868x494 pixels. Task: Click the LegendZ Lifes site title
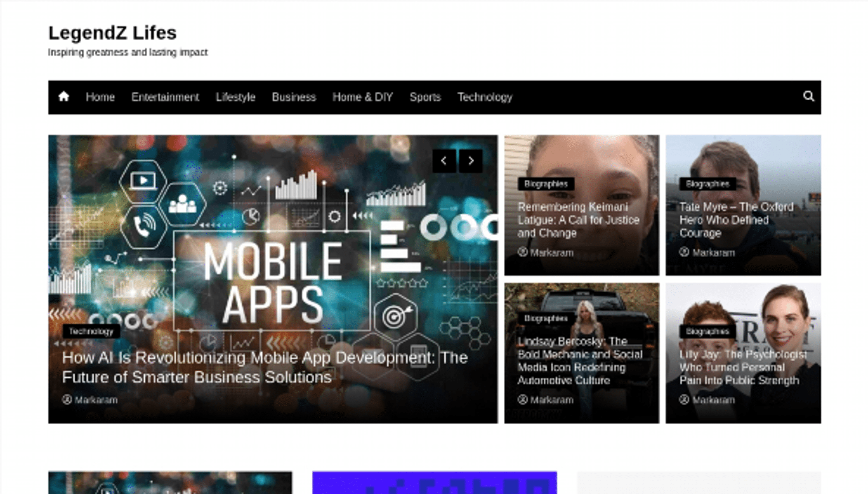(112, 33)
